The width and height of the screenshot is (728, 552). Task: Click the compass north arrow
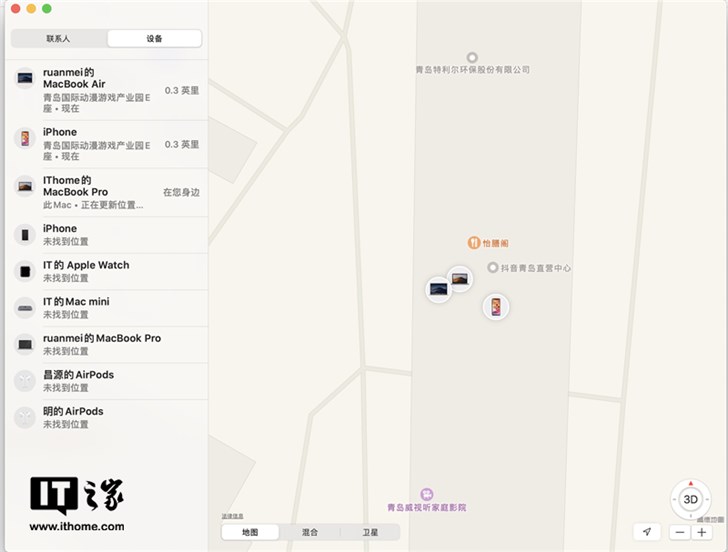(x=690, y=484)
